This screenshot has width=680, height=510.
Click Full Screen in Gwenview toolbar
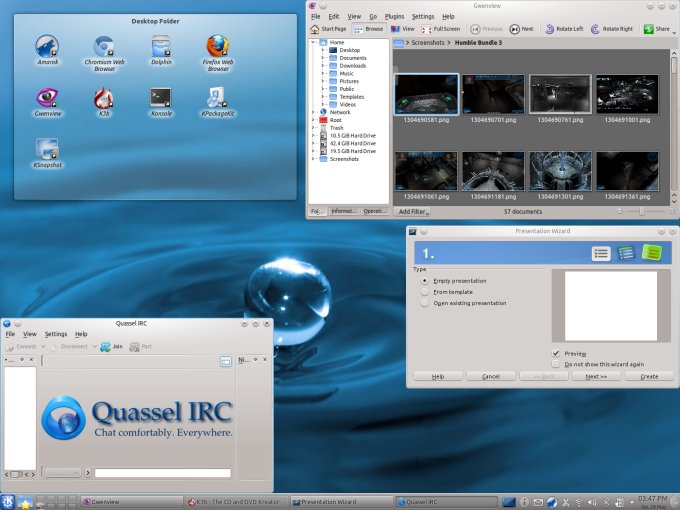[x=440, y=29]
